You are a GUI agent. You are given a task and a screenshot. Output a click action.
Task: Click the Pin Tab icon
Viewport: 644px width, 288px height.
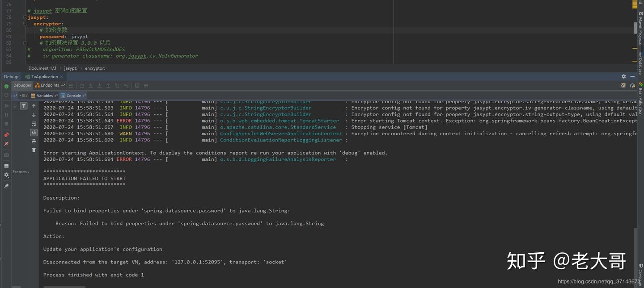tap(6, 186)
